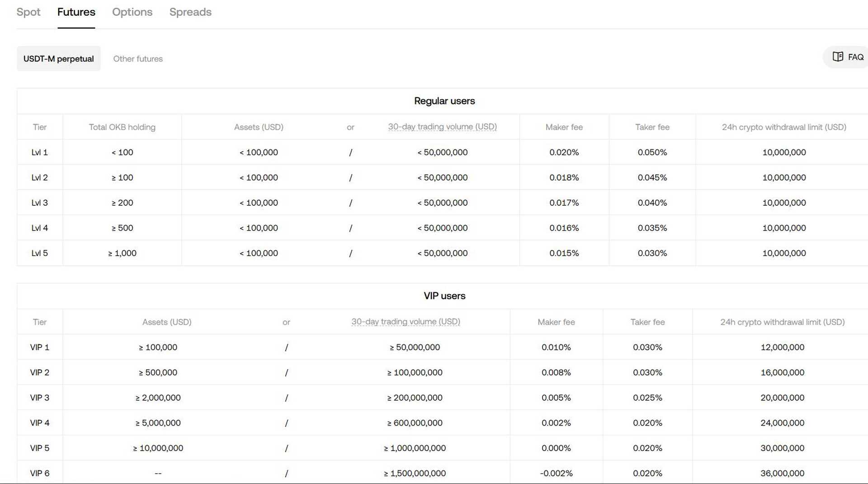This screenshot has height=484, width=868.
Task: Click VIP 4 volume ≥ 600,000,000
Action: pos(415,423)
